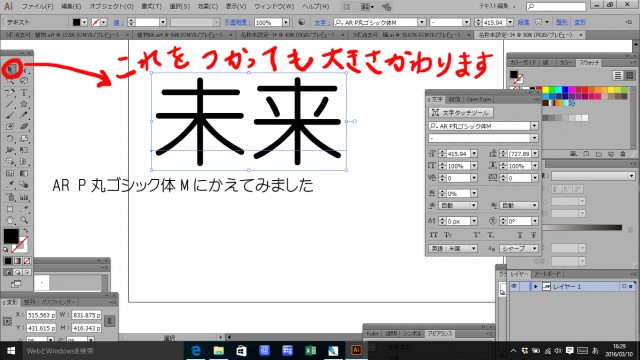640x360 pixels.
Task: Click the 不透明度 link in control bar
Action: click(x=237, y=22)
